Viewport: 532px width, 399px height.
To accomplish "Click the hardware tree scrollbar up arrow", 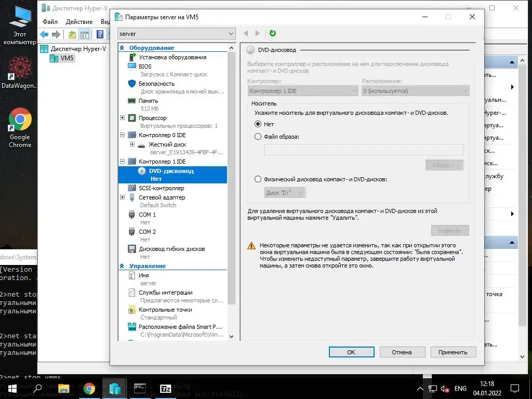I will [x=231, y=48].
